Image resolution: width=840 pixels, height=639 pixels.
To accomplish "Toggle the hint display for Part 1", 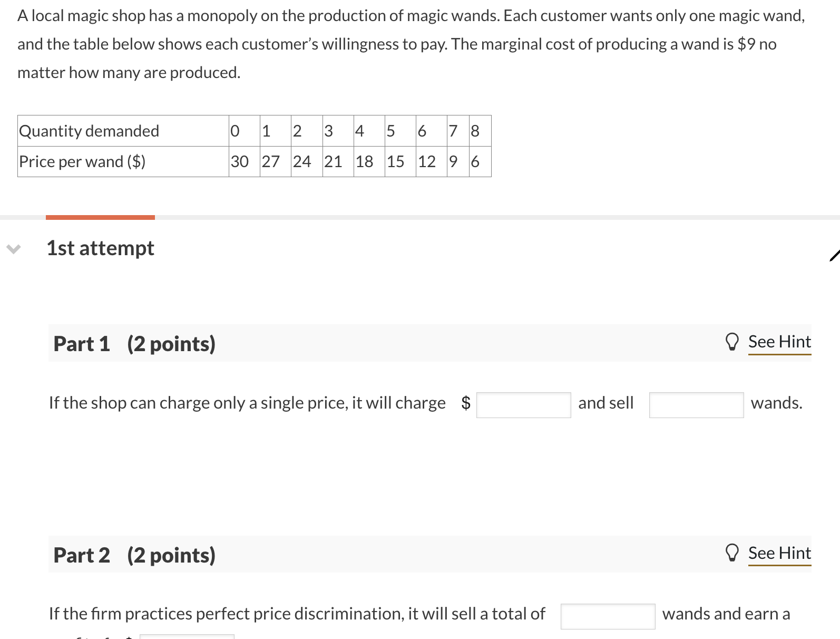I will [779, 342].
